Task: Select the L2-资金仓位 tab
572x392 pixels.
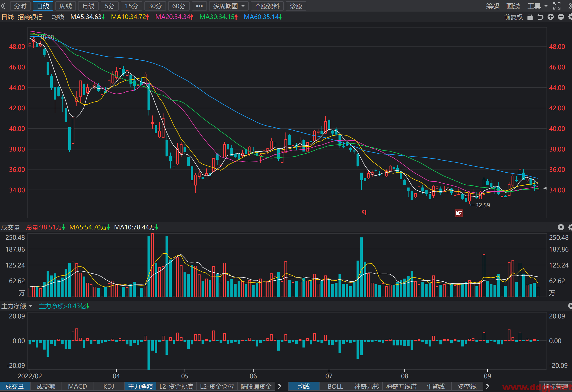Action: tap(217, 386)
